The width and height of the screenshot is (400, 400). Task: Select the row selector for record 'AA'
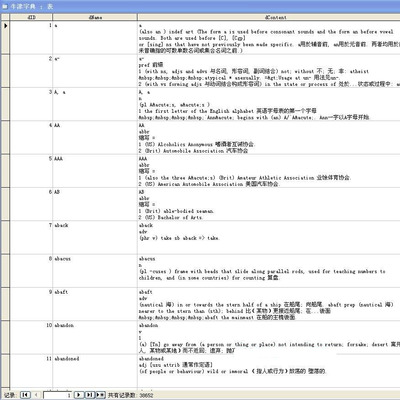[x=5, y=138]
